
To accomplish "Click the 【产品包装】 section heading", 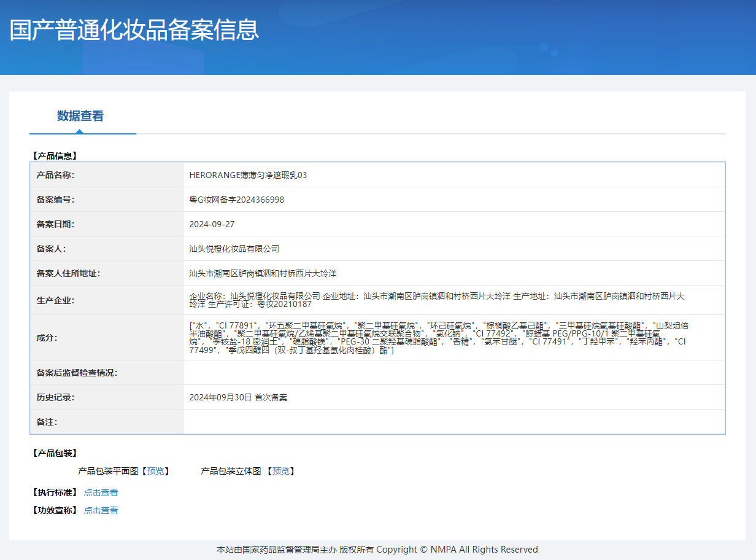I will click(55, 453).
